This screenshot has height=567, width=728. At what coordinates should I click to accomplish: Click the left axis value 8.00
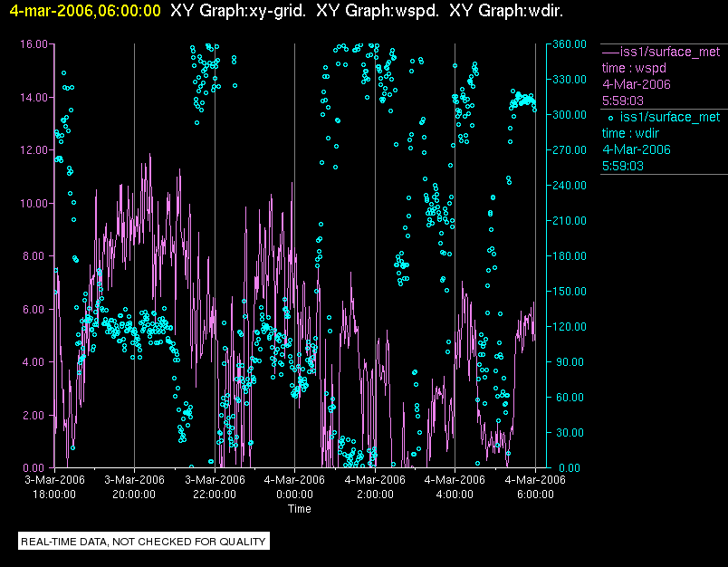pyautogui.click(x=35, y=256)
